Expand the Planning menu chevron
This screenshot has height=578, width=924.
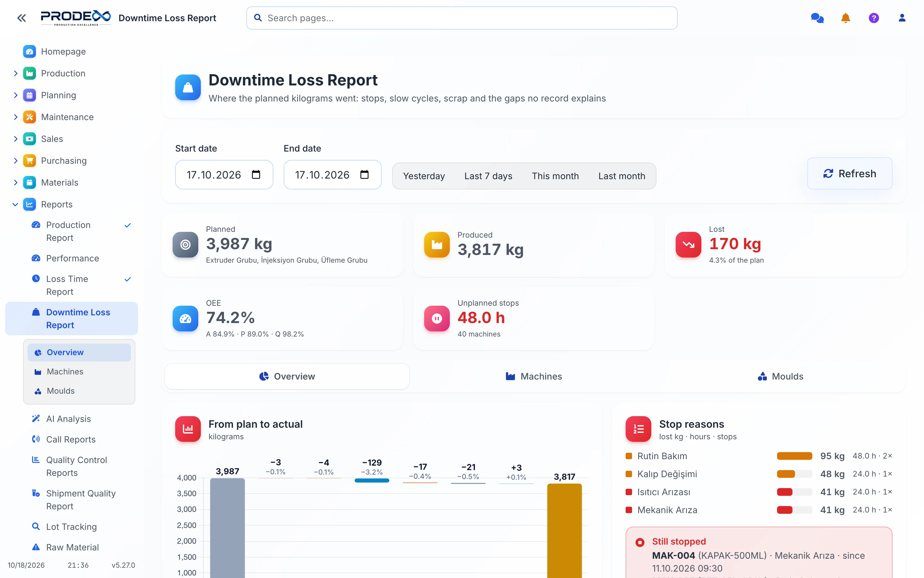point(15,95)
